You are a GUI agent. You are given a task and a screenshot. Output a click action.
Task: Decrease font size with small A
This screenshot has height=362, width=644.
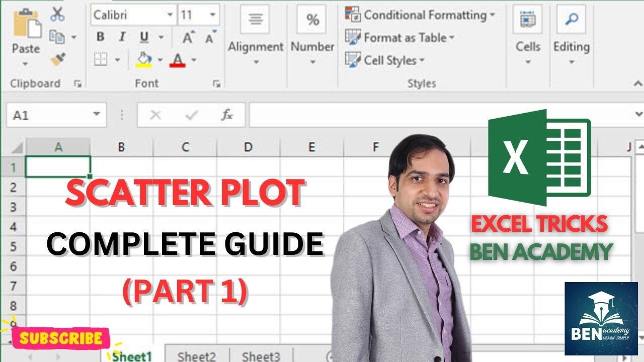click(x=210, y=37)
